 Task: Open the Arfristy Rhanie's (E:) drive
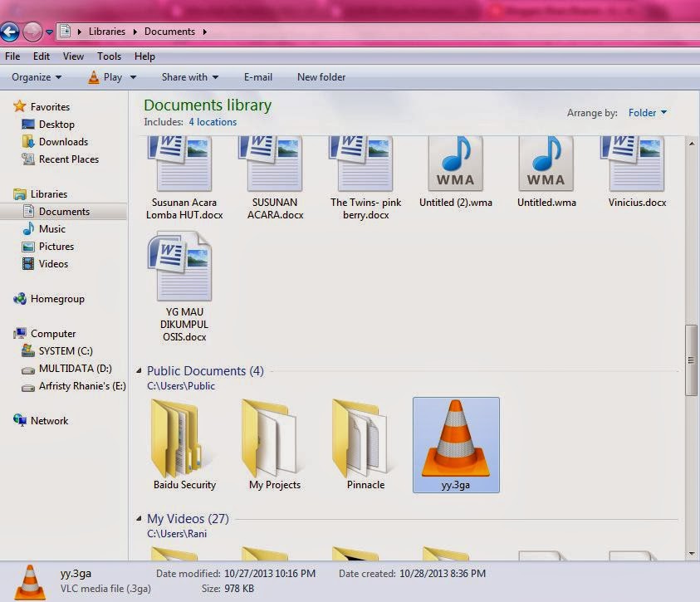point(74,386)
